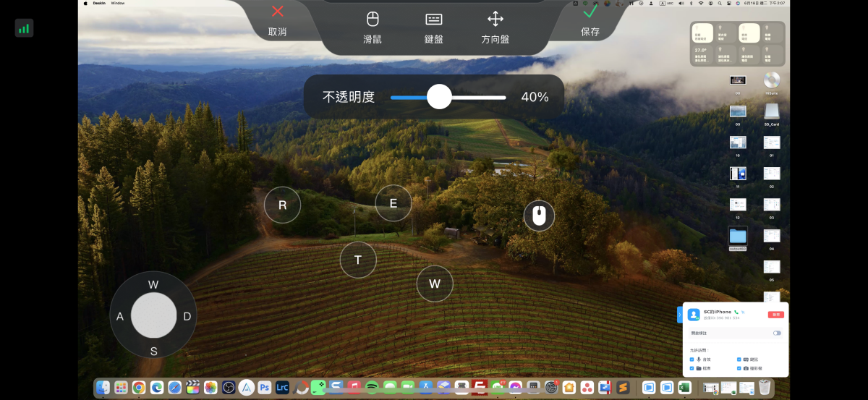Viewport: 868px width, 400px height.
Task: Tap the circular mouse overlay button
Action: [539, 216]
